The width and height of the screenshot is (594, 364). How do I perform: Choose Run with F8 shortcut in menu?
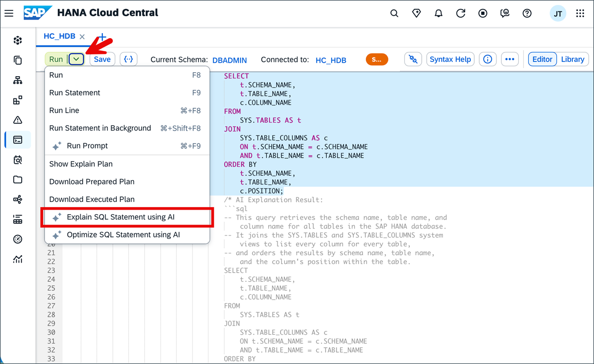coord(127,75)
